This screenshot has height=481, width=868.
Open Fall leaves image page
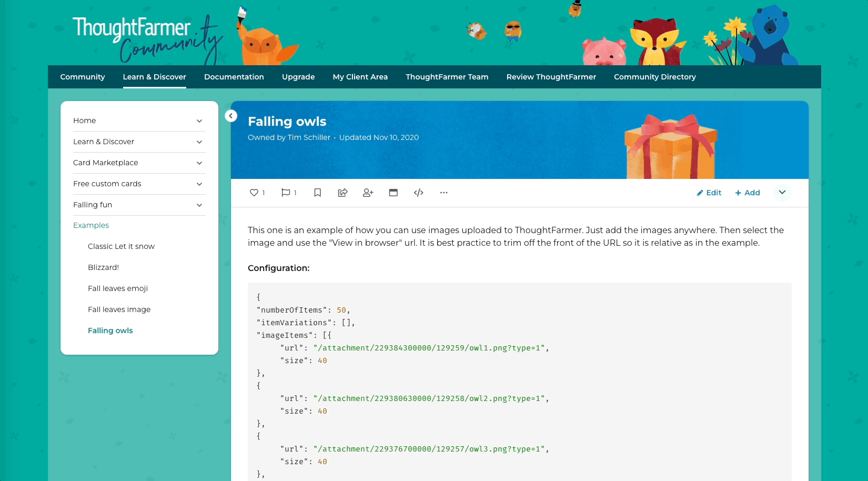click(x=119, y=309)
